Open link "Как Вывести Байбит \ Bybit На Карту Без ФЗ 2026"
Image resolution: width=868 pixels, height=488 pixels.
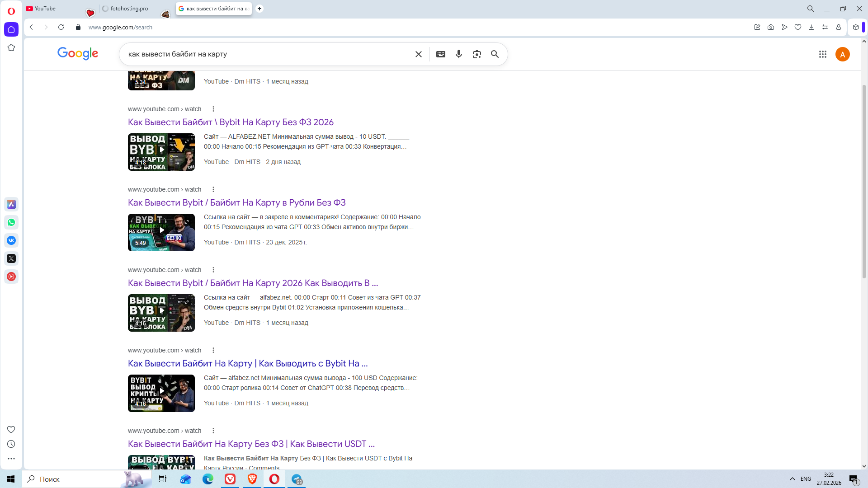pos(231,122)
